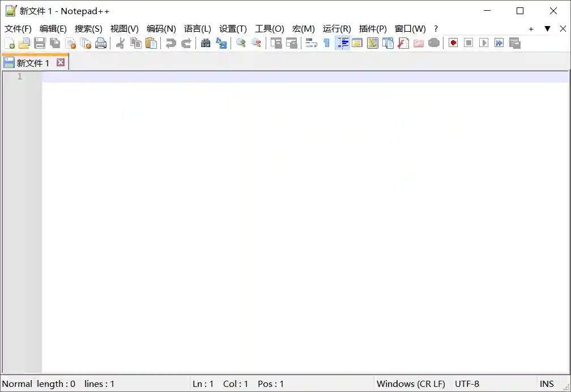571x392 pixels.
Task: Toggle show all characters pilcrow icon
Action: [326, 43]
